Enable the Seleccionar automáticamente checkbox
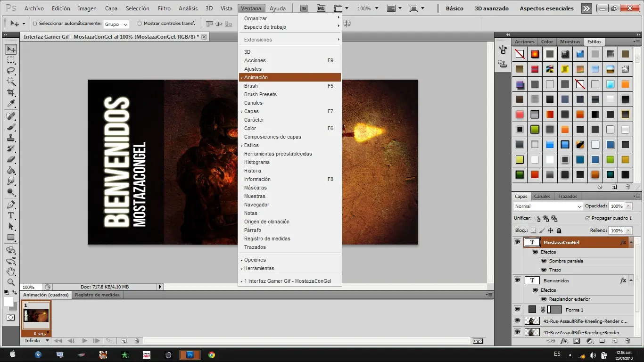644x362 pixels. click(x=35, y=24)
